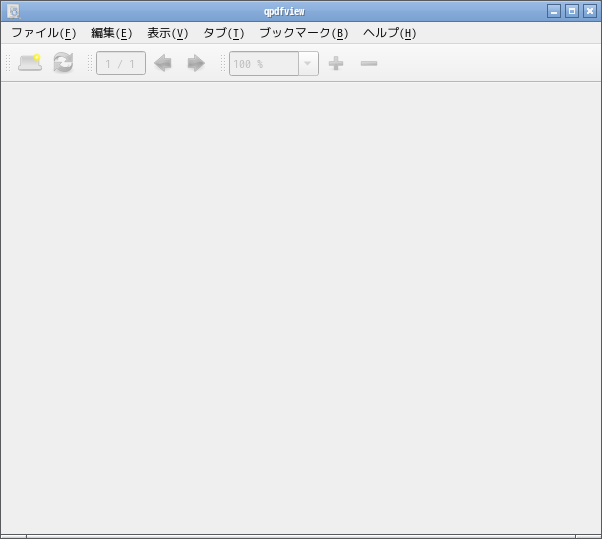Minimize the qpdfview window
The height and width of the screenshot is (539, 602).
554,11
